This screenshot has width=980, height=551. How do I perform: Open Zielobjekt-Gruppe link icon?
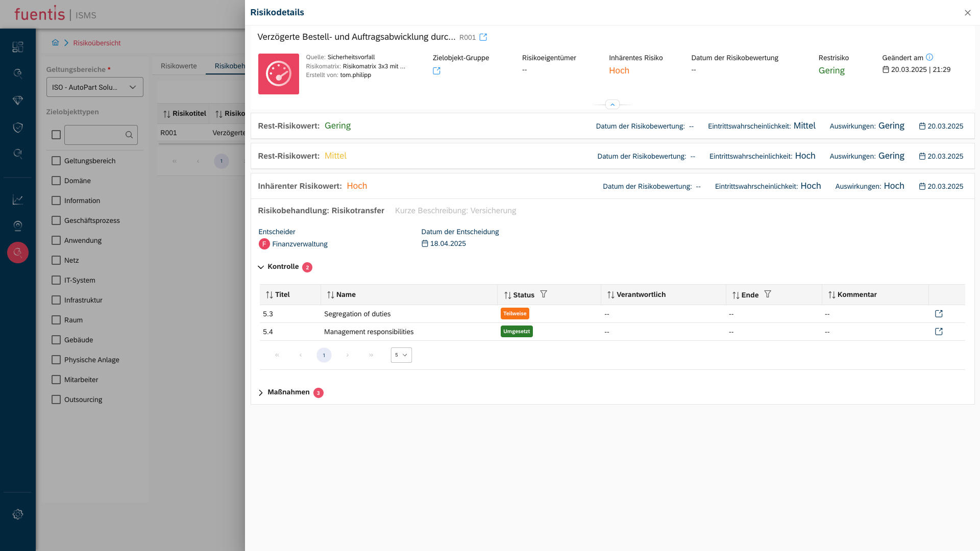pos(436,71)
